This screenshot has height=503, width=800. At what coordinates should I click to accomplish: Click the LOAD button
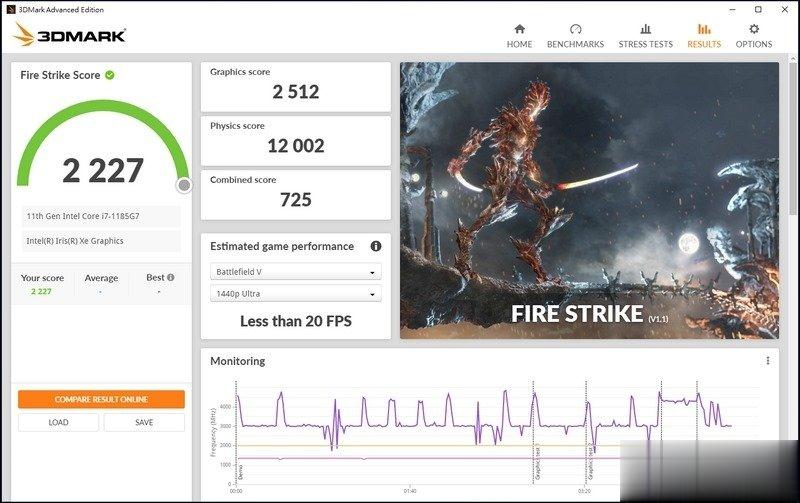[x=58, y=422]
